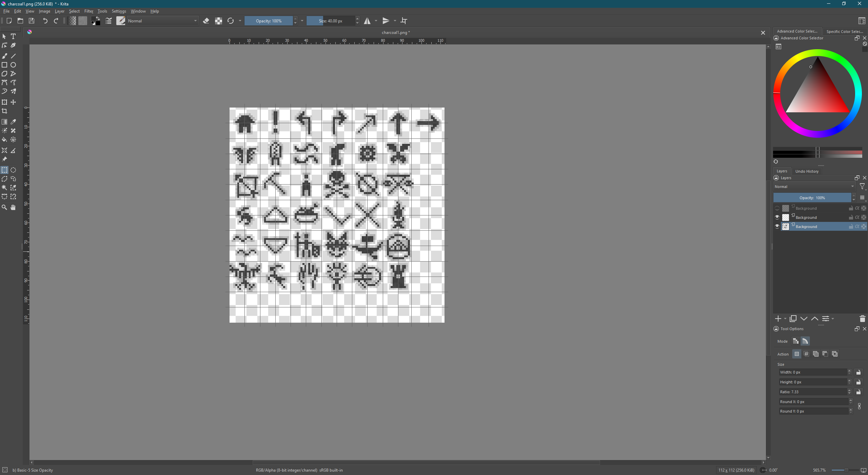Toggle Width lock in Tool Options
Screen dimensions: 868x475
[858, 372]
